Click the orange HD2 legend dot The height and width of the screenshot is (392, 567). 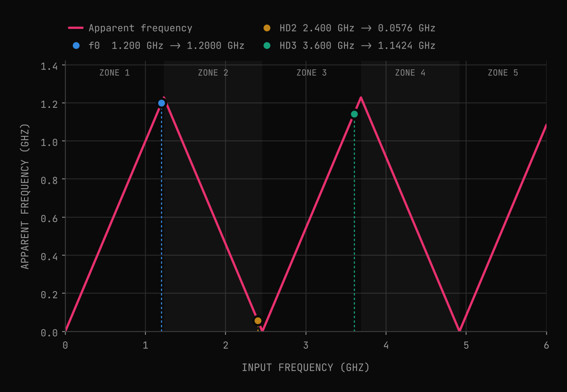pos(267,28)
